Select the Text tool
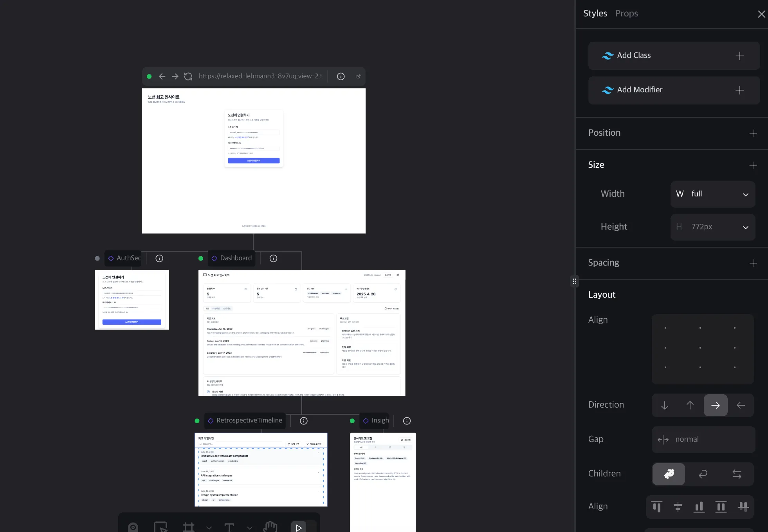This screenshot has width=768, height=532. pos(229,528)
